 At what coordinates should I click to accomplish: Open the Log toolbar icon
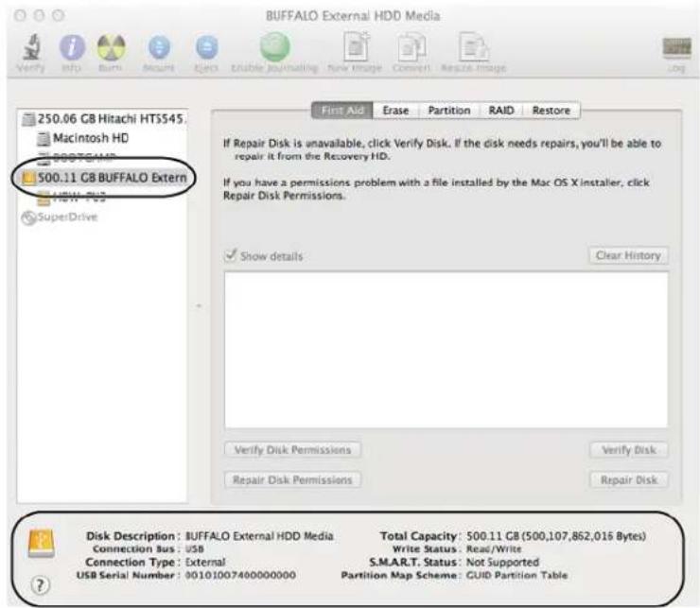[x=676, y=47]
